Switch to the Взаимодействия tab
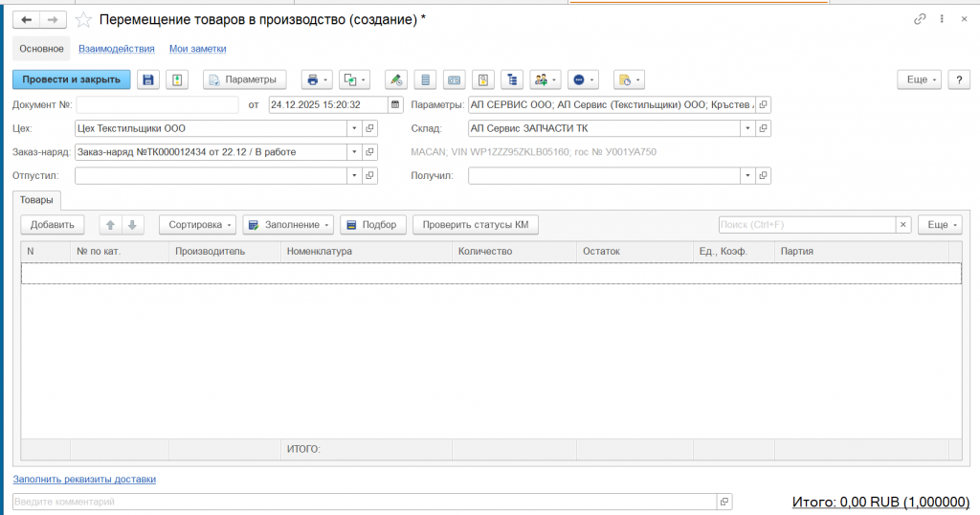Screen dimensions: 980x515 (116, 49)
